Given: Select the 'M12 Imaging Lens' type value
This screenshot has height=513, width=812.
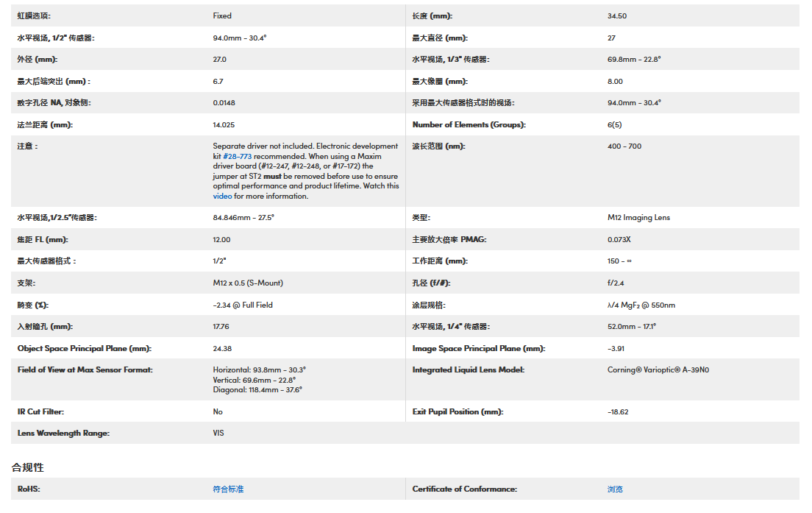Looking at the screenshot, I should [x=638, y=217].
